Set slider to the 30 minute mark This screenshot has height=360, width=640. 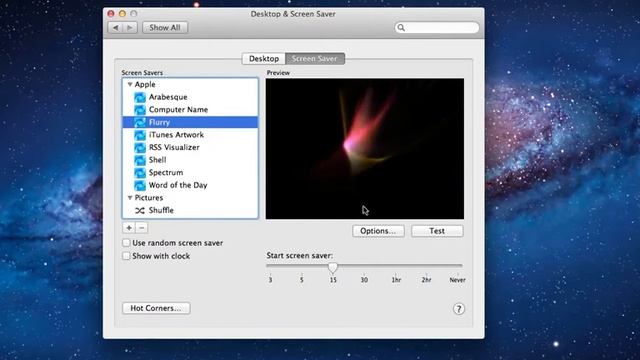coord(364,280)
